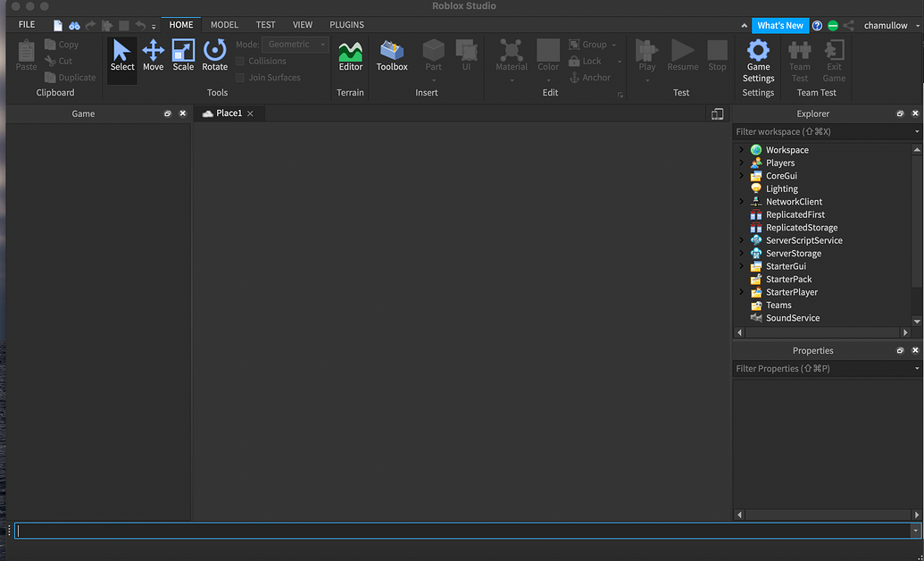
Task: Click the blue help question mark icon
Action: 817,25
